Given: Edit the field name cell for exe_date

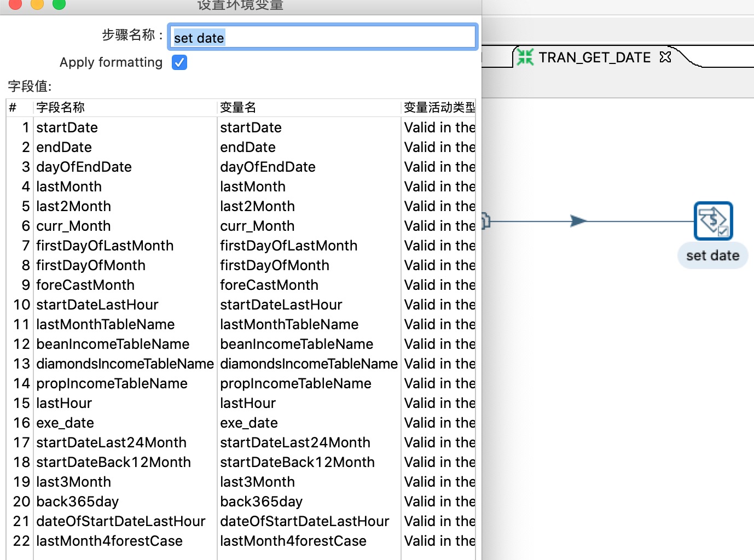Looking at the screenshot, I should (65, 423).
